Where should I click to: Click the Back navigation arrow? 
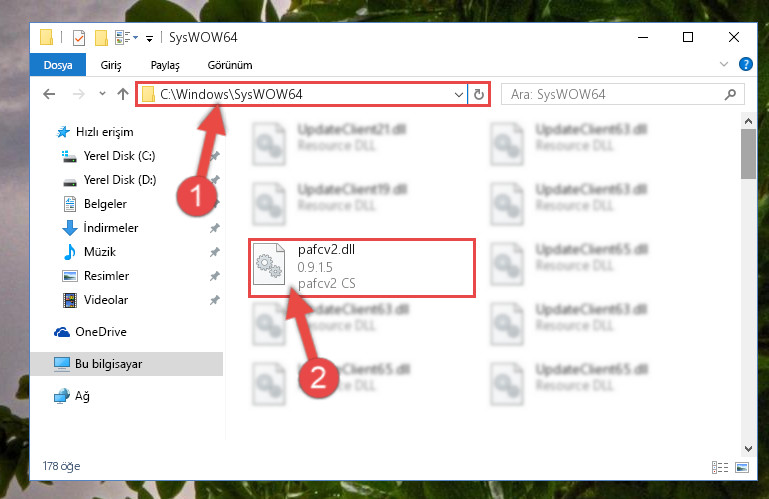(x=49, y=94)
